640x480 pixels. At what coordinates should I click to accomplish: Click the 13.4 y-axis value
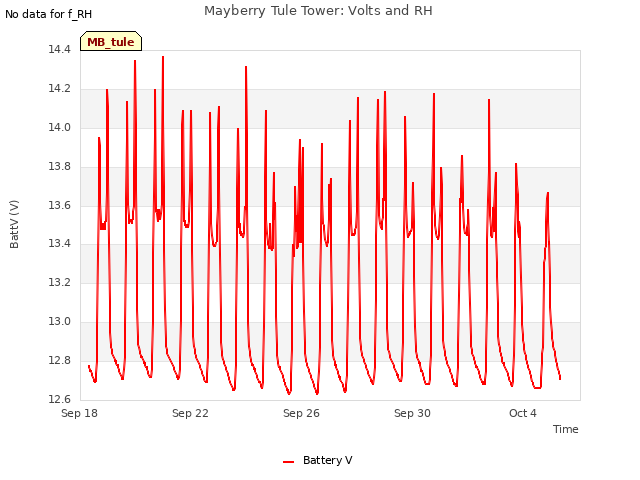pos(60,244)
